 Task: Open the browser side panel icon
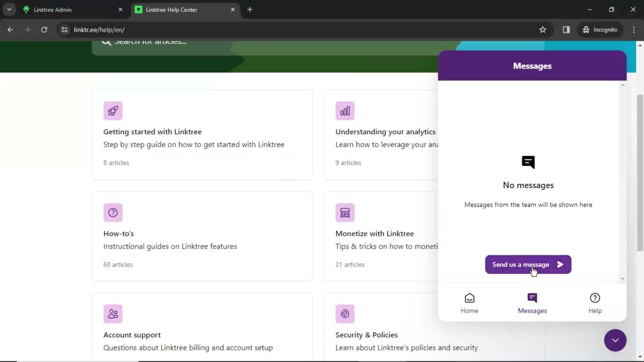pos(566,29)
